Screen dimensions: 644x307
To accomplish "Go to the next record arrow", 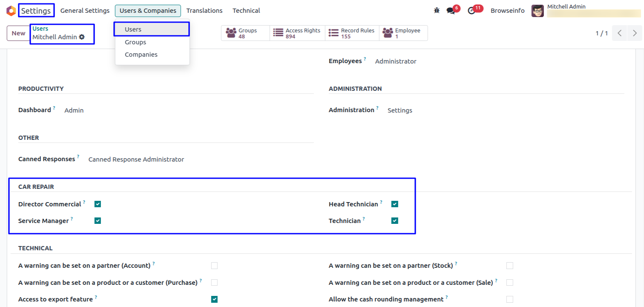I will click(x=635, y=33).
